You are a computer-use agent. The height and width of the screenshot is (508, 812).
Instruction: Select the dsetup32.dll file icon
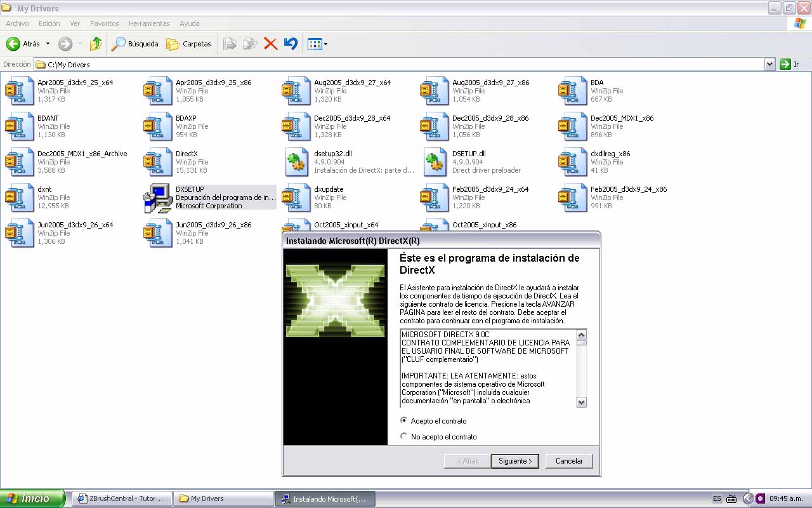[x=296, y=162]
